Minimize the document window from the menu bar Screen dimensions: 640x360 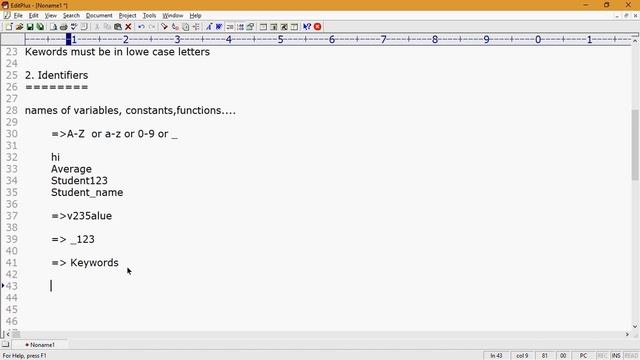[617, 16]
